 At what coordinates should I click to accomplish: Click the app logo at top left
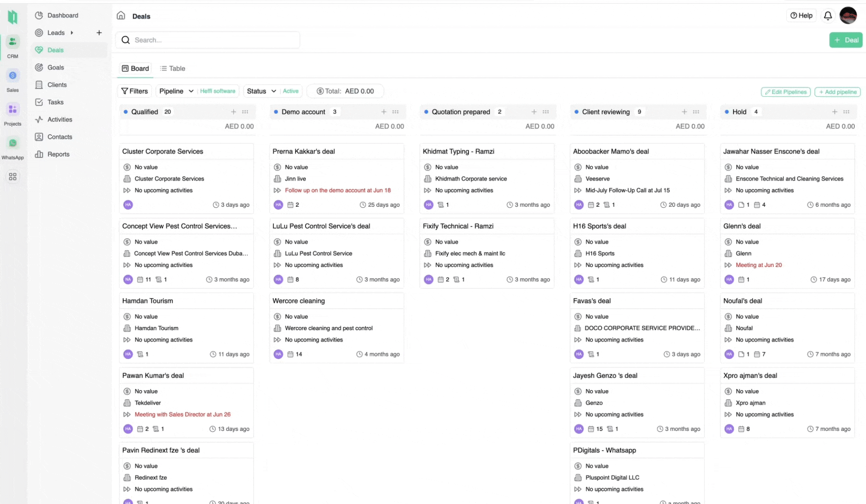click(13, 17)
